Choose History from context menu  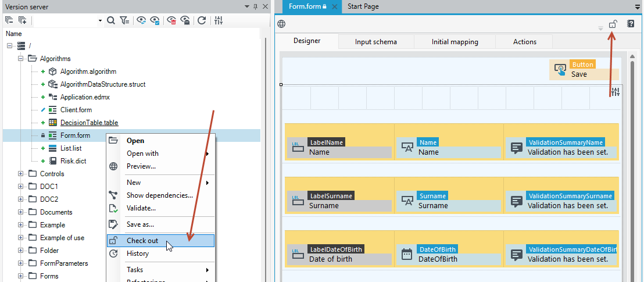click(160, 254)
